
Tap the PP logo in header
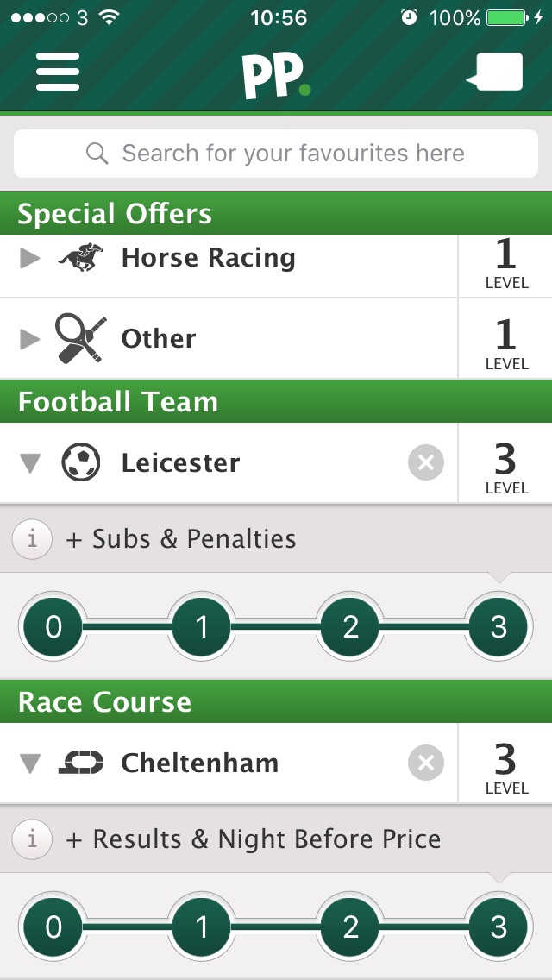tap(275, 76)
